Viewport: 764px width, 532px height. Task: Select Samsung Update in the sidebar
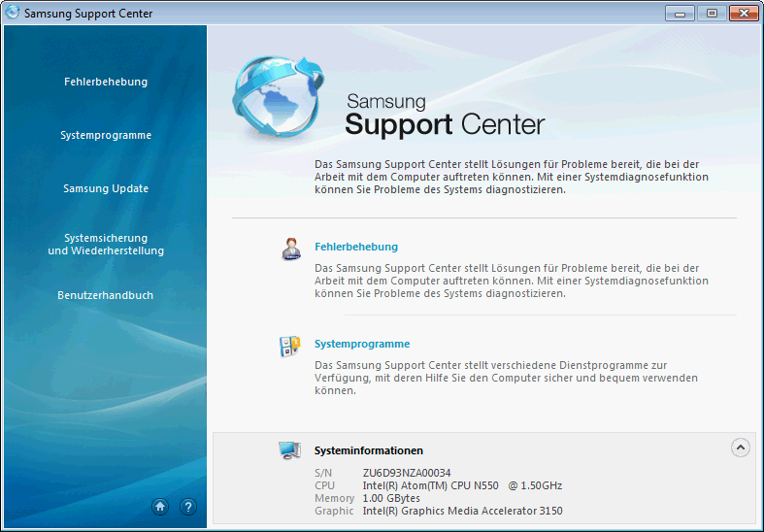106,188
